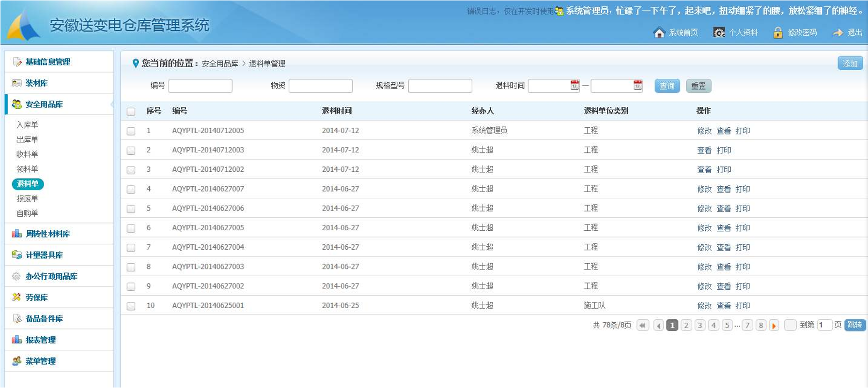The image size is (868, 388).
Task: Open start date calendar icon for 退料时间
Action: pyautogui.click(x=574, y=85)
